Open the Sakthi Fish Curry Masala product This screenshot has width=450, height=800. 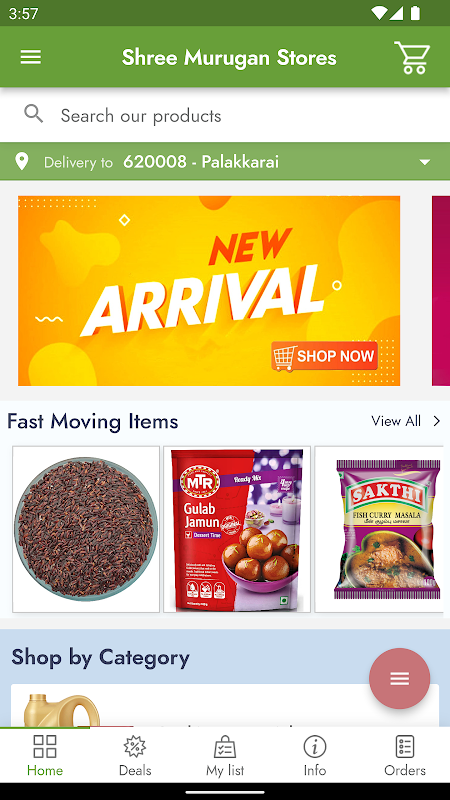[379, 529]
